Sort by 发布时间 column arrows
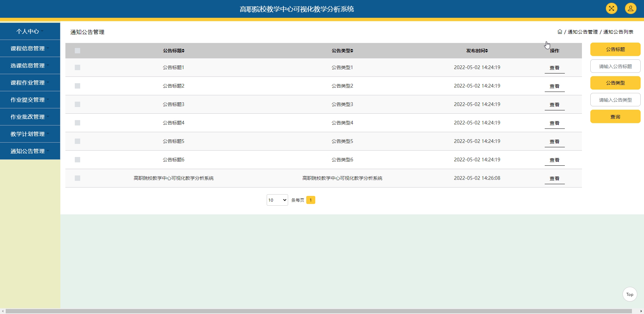The width and height of the screenshot is (644, 314). (x=486, y=51)
